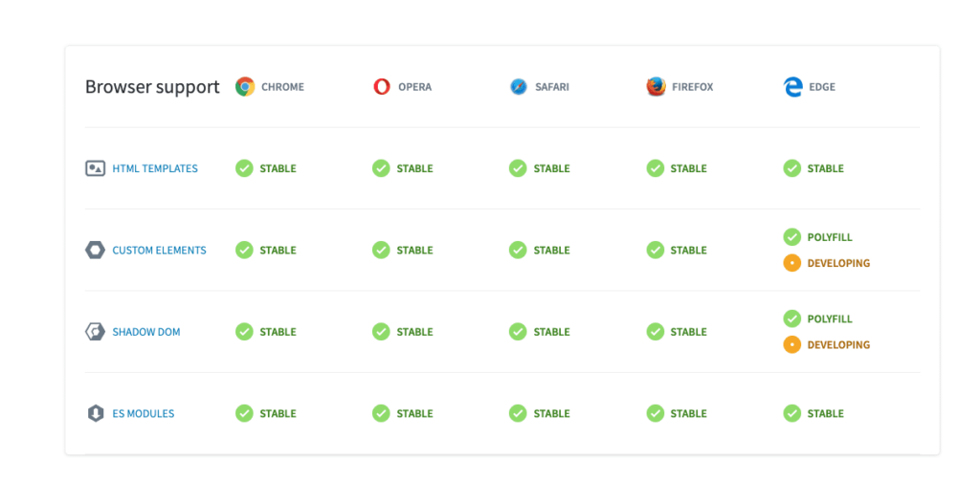Click the ES Modules download-arrow icon
Image resolution: width=980 pixels, height=482 pixels.
95,413
